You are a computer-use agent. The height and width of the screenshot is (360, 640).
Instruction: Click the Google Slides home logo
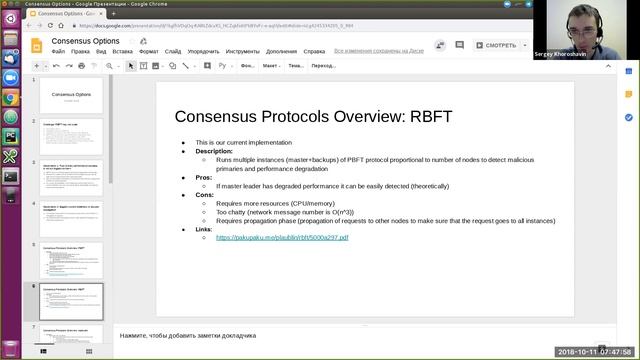tap(36, 45)
